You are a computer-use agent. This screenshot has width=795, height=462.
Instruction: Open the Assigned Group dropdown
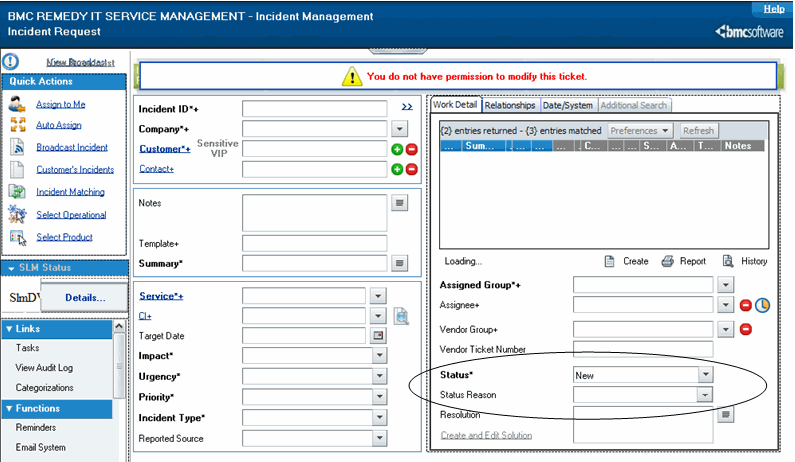(x=726, y=285)
